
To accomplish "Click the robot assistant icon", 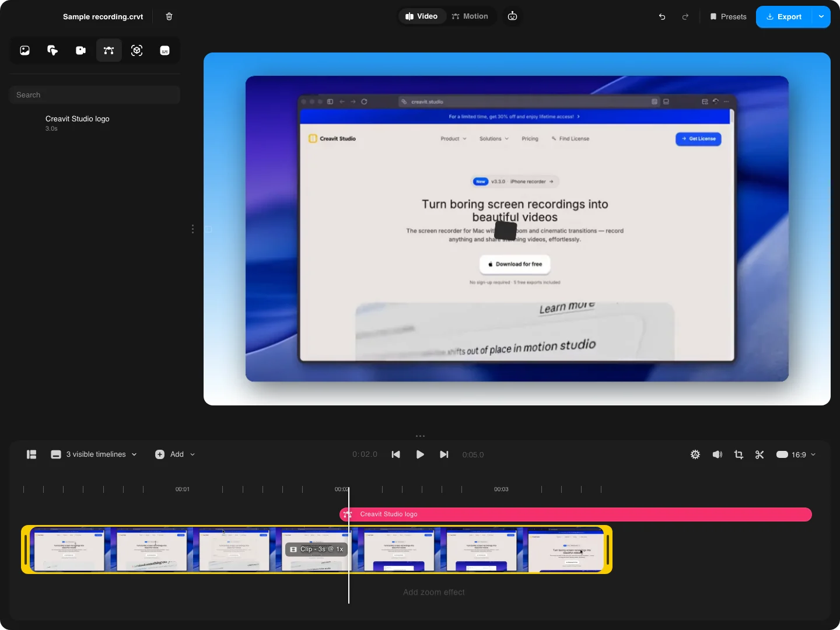I will click(x=512, y=16).
